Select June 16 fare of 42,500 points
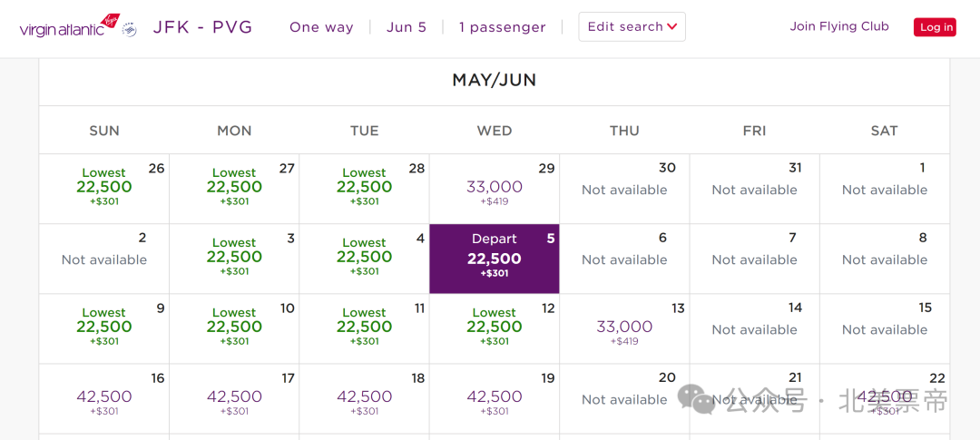Viewport: 980px width, 440px height. point(104,399)
